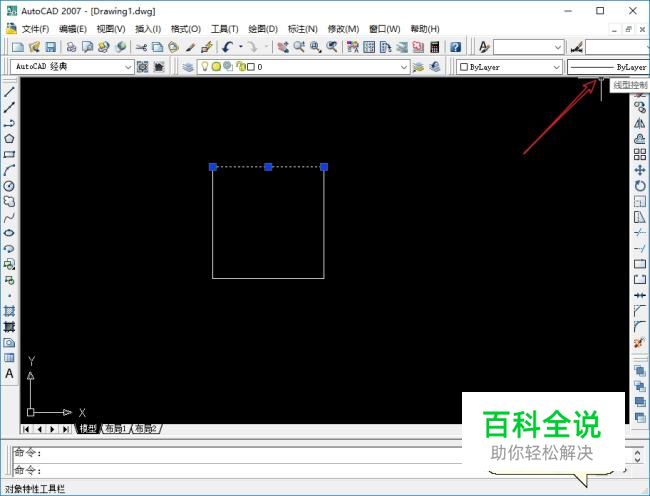Select the Line draw tool
The image size is (650, 496).
(9, 92)
